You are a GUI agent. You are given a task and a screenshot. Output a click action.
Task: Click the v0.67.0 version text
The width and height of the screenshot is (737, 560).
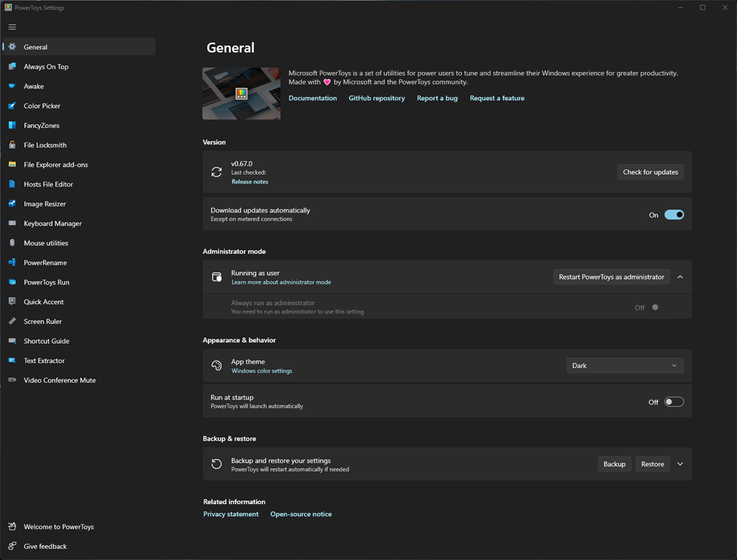(x=241, y=164)
